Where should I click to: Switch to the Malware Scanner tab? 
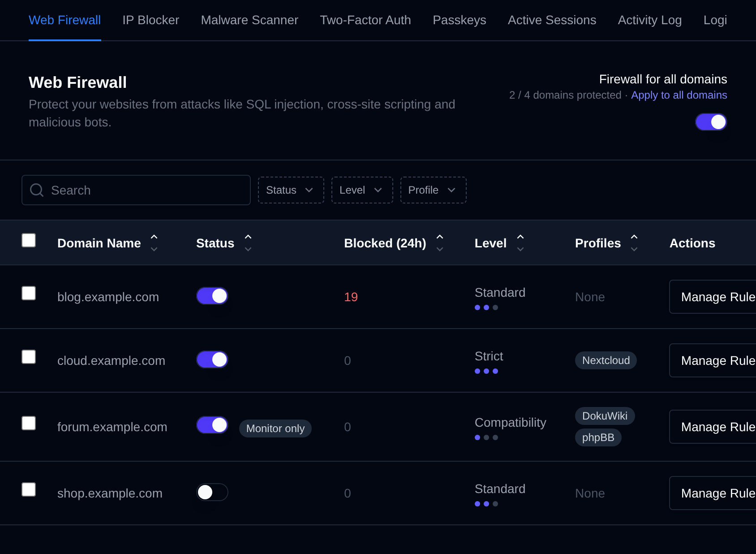pos(249,20)
